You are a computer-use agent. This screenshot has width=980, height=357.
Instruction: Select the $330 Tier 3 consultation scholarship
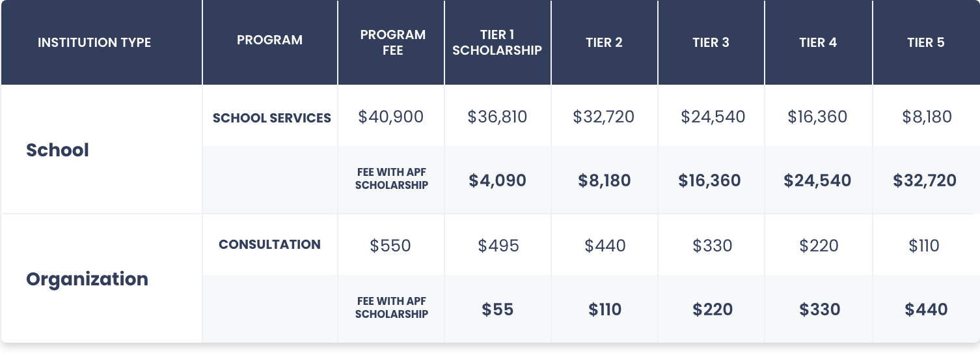point(712,246)
